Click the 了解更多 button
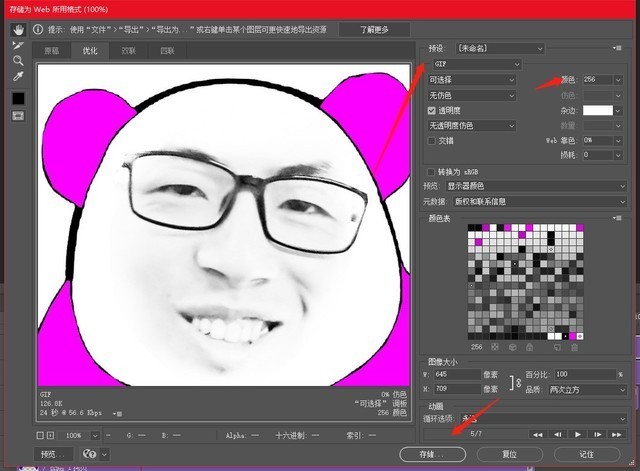The image size is (640, 471). [374, 30]
